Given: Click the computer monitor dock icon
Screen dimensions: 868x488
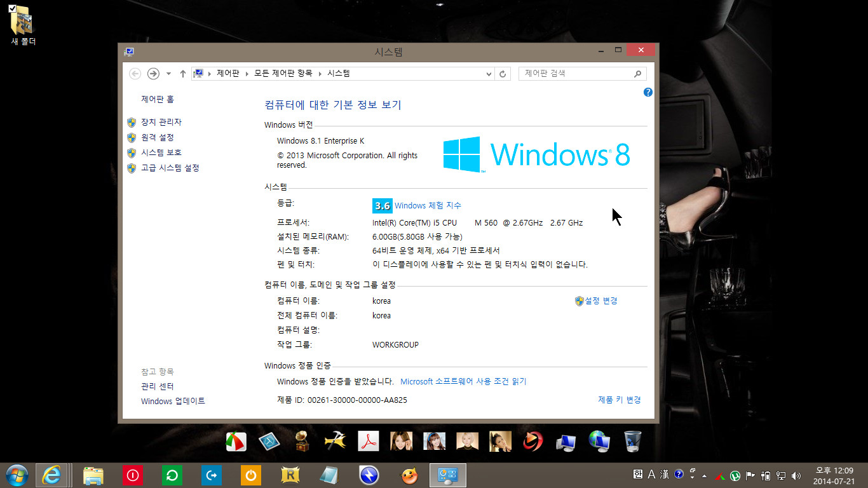Looking at the screenshot, I should pyautogui.click(x=566, y=441).
